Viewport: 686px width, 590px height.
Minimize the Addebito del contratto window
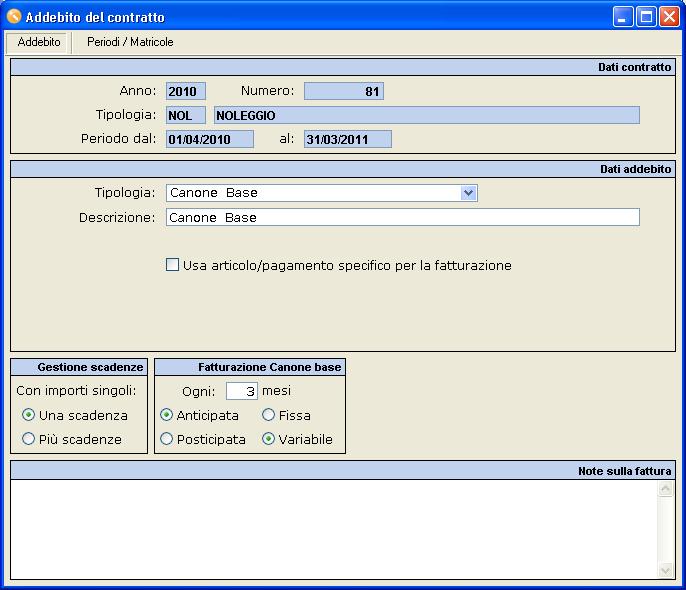tap(623, 17)
